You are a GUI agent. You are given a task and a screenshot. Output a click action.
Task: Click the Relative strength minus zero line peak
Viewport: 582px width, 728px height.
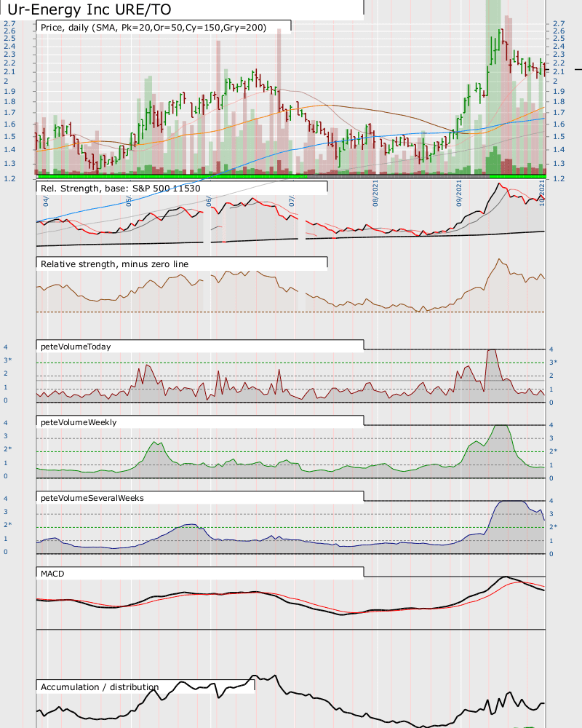click(499, 260)
